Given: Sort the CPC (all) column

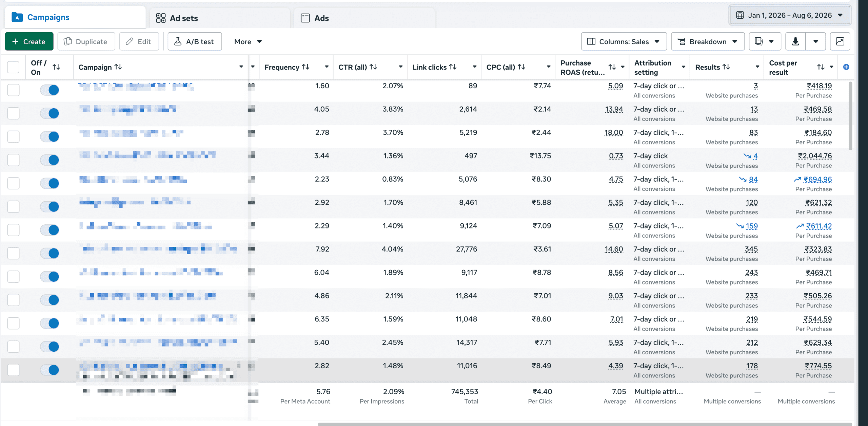Looking at the screenshot, I should [x=521, y=67].
